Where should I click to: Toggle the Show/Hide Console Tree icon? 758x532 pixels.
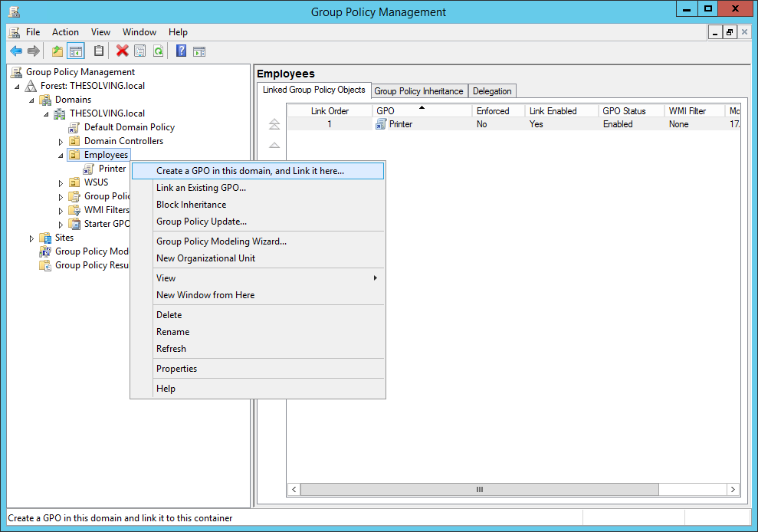click(75, 51)
